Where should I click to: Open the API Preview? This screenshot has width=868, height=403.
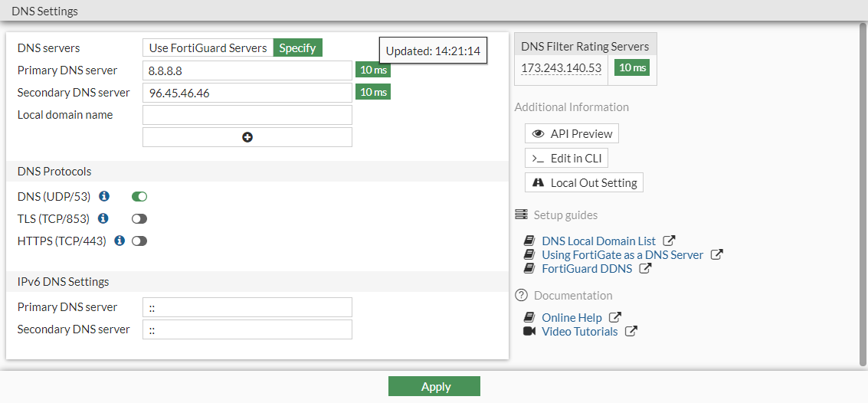click(572, 133)
